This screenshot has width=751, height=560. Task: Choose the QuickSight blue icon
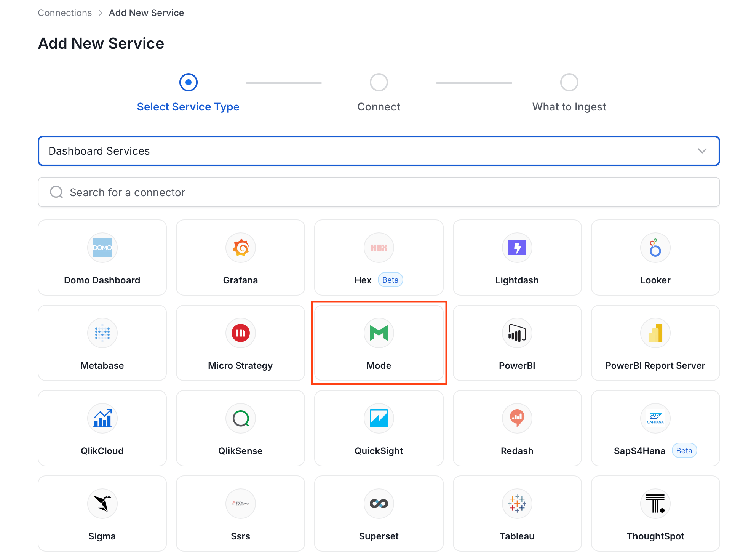click(379, 418)
